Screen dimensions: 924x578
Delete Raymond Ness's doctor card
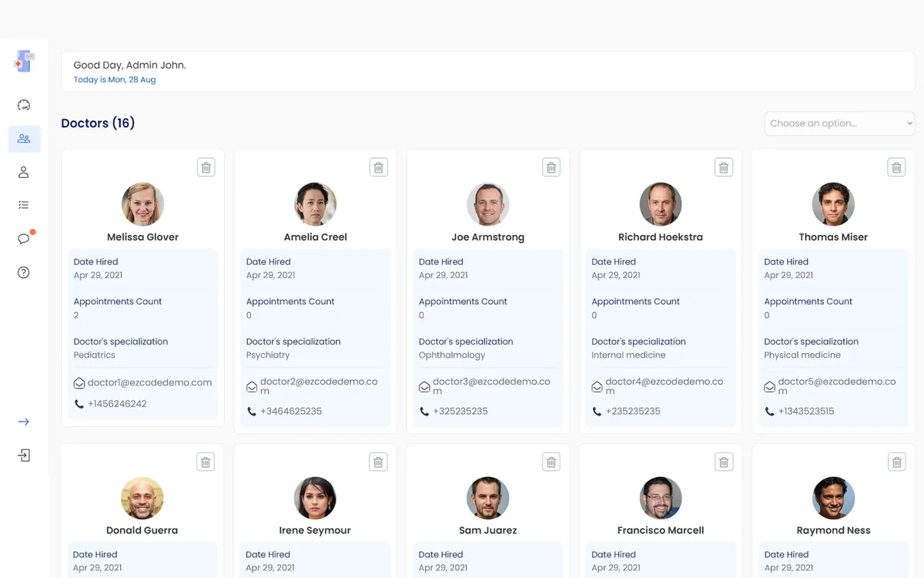896,462
